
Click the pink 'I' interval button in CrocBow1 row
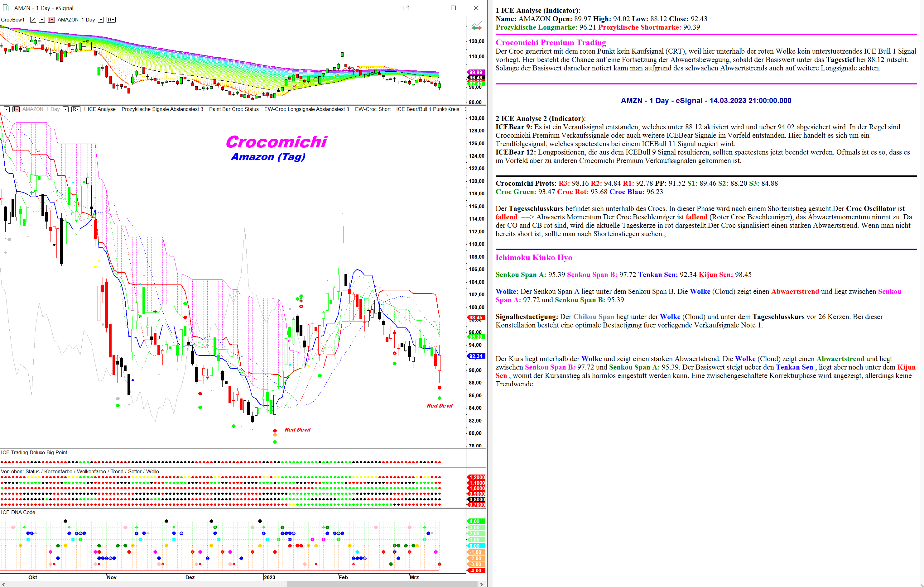(51, 20)
